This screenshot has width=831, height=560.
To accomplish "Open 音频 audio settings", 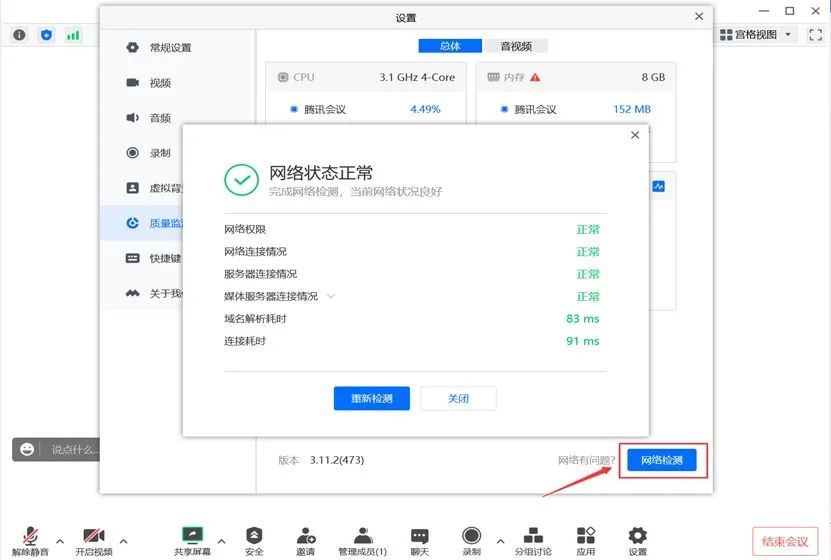I will point(177,118).
